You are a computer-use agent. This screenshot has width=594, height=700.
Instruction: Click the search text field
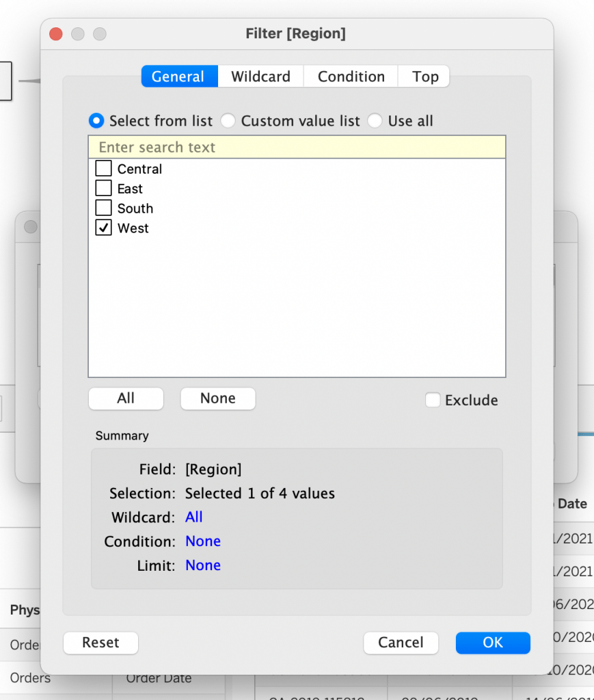(297, 148)
